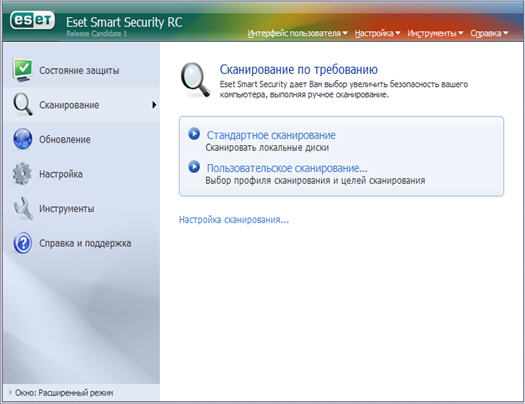Image resolution: width=525 pixels, height=404 pixels.
Task: Open the top Инструменты dropdown menu
Action: click(435, 33)
